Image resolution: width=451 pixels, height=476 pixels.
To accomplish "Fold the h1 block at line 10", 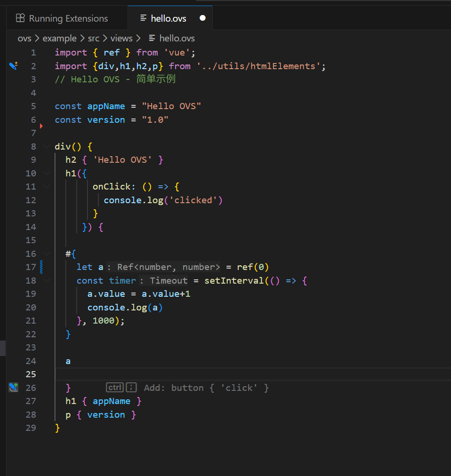I will (x=47, y=173).
